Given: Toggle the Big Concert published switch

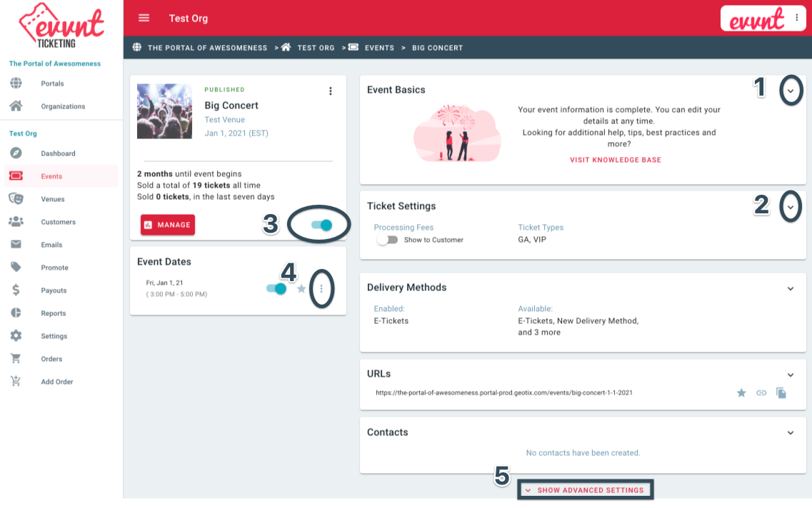Looking at the screenshot, I should [321, 225].
